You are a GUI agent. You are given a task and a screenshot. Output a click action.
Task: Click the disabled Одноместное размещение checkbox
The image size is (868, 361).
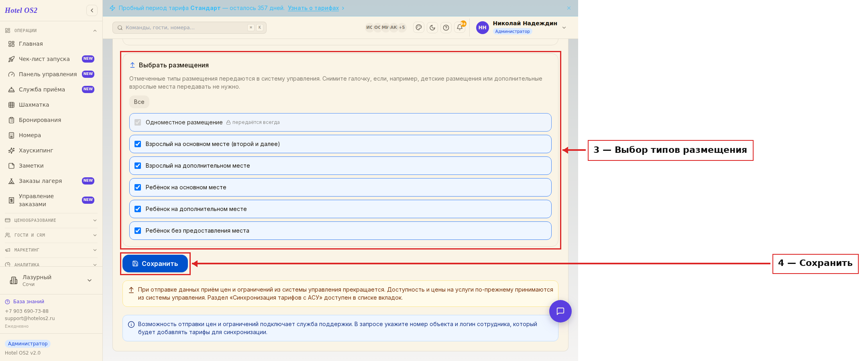click(x=138, y=122)
